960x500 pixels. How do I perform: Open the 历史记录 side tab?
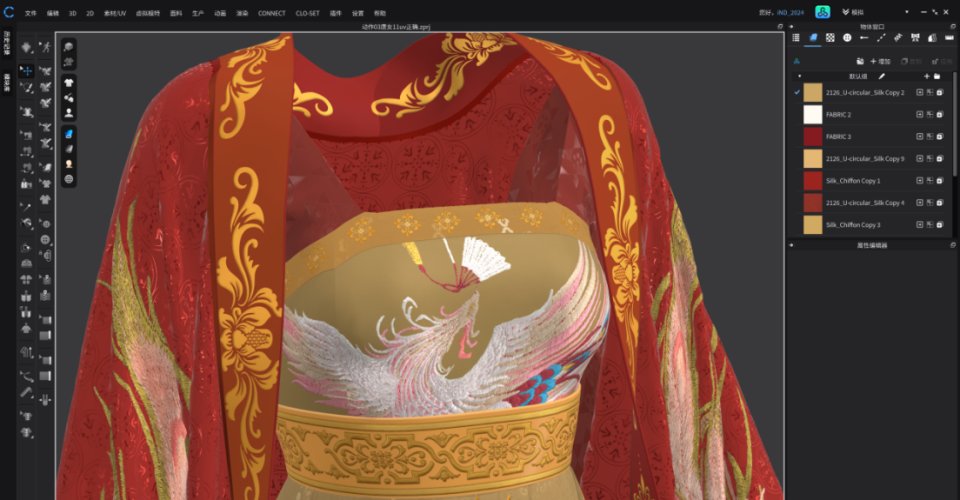[x=7, y=43]
